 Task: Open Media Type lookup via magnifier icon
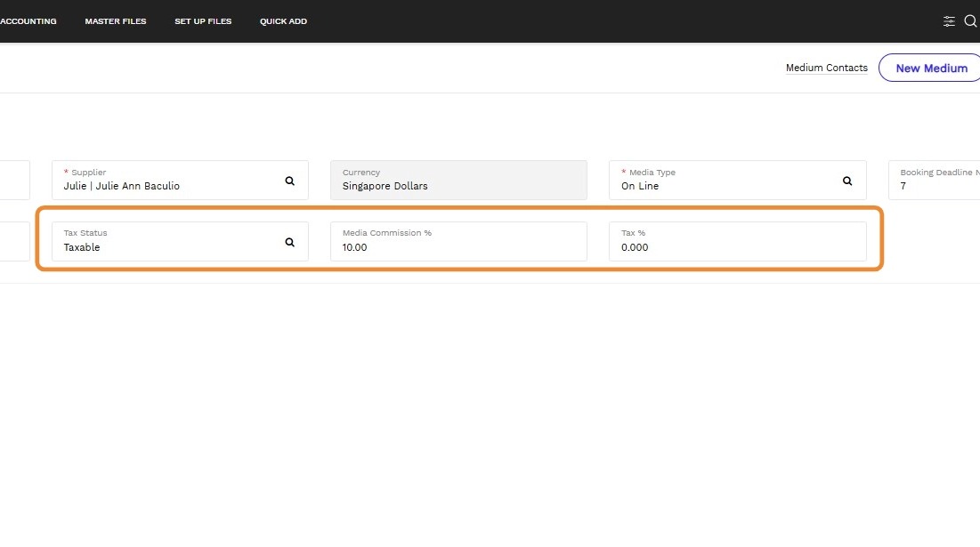[x=846, y=181]
